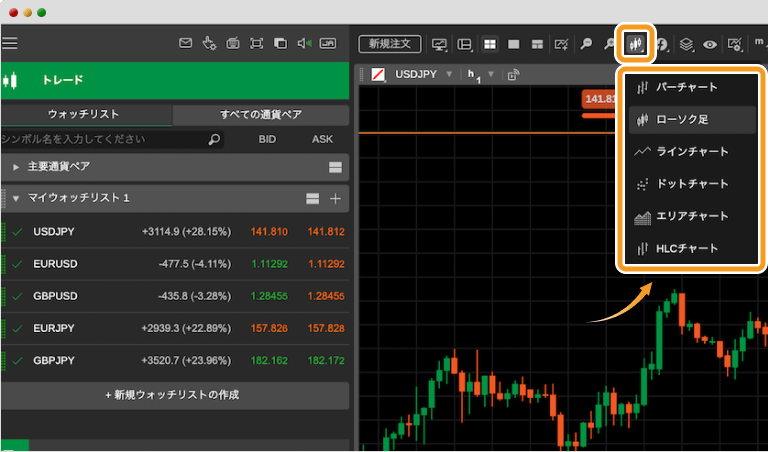Sort by the ASK column header
The width and height of the screenshot is (768, 452).
click(322, 140)
